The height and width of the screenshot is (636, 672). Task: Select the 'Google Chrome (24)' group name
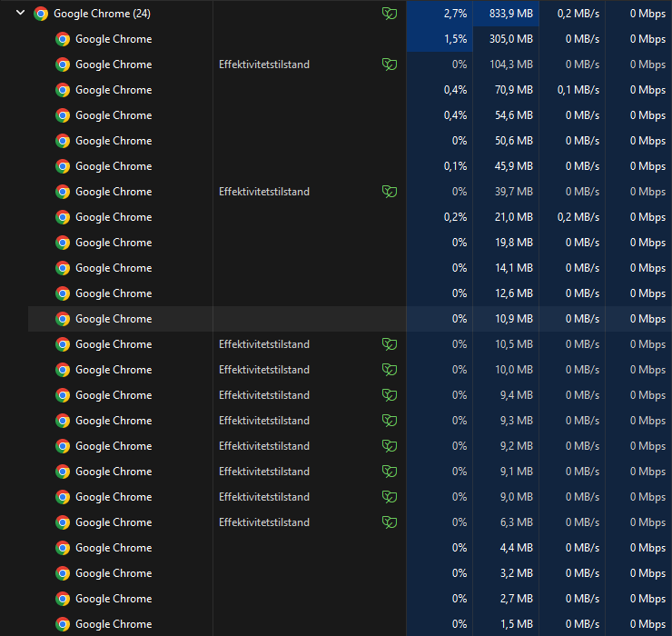[x=102, y=14]
